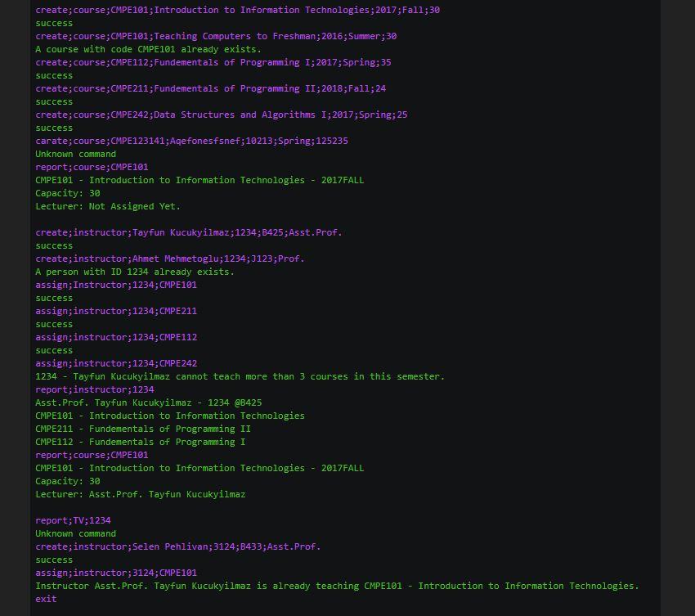Image resolution: width=695 pixels, height=616 pixels.
Task: Click the final 'exit' command line
Action: (x=46, y=599)
